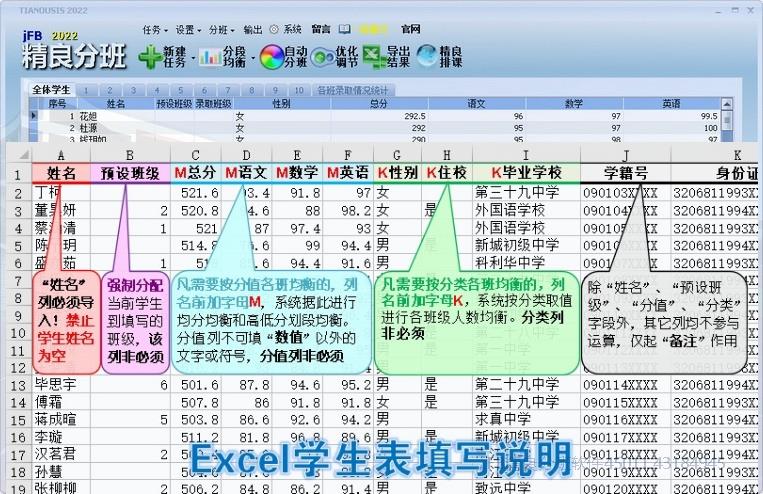Switch to class tab 3
The image size is (763, 494).
(133, 90)
